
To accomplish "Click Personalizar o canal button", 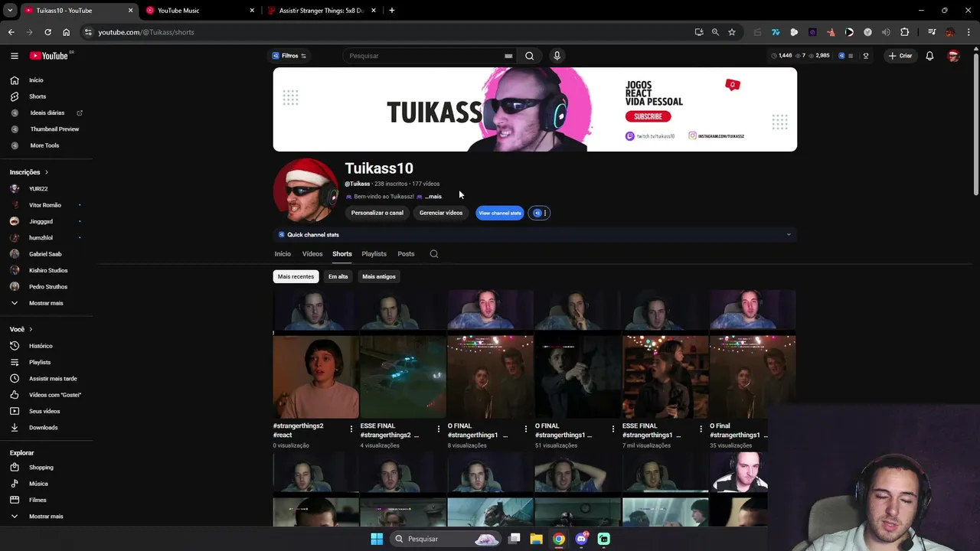I will 377,213.
